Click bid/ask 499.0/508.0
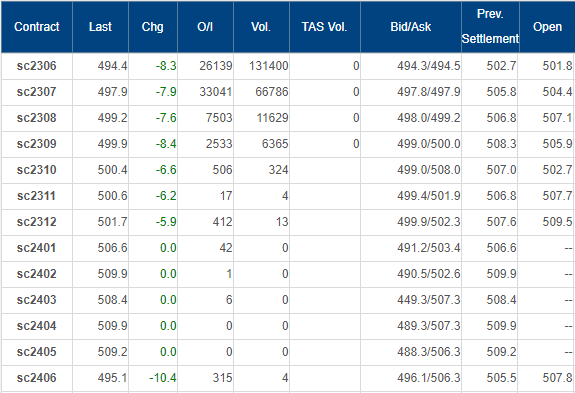Viewport: 575px width, 393px height. 429,170
